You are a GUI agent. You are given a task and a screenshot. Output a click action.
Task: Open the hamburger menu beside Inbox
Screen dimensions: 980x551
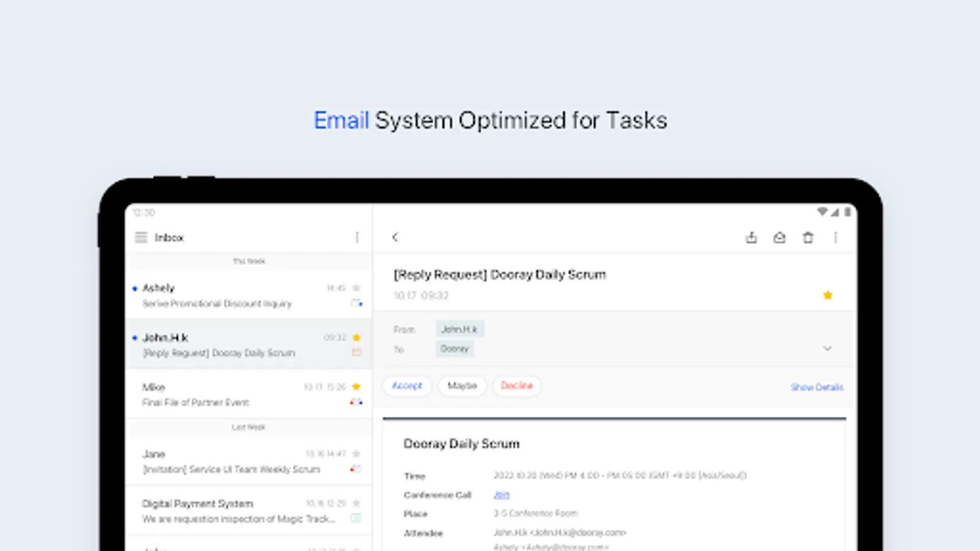click(141, 238)
